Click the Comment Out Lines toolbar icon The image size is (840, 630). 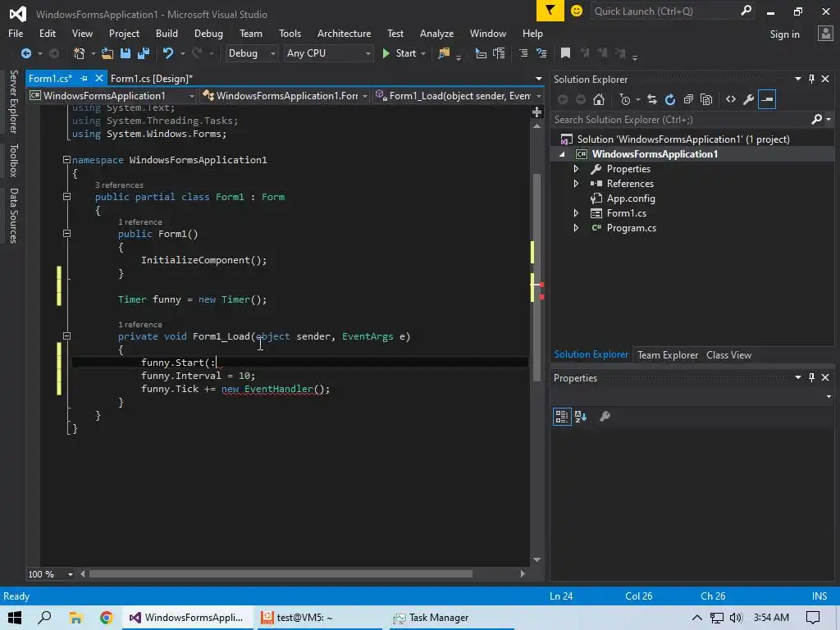(523, 53)
